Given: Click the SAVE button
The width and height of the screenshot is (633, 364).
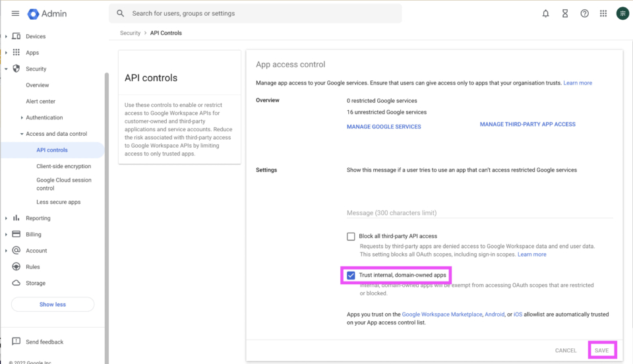Looking at the screenshot, I should [x=601, y=350].
